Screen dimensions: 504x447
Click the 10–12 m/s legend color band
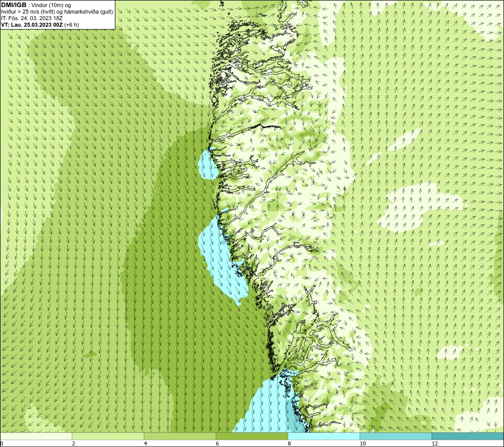[x=396, y=436]
